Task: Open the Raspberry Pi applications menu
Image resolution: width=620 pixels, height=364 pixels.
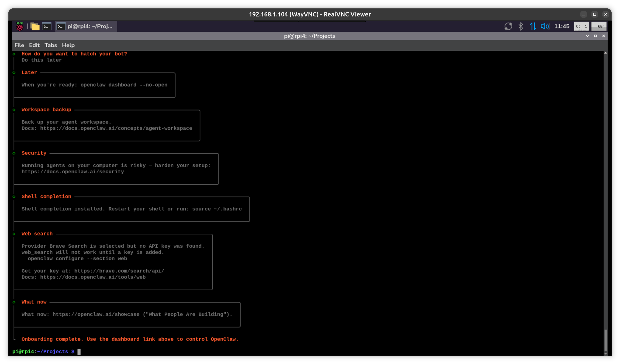Action: [x=20, y=26]
